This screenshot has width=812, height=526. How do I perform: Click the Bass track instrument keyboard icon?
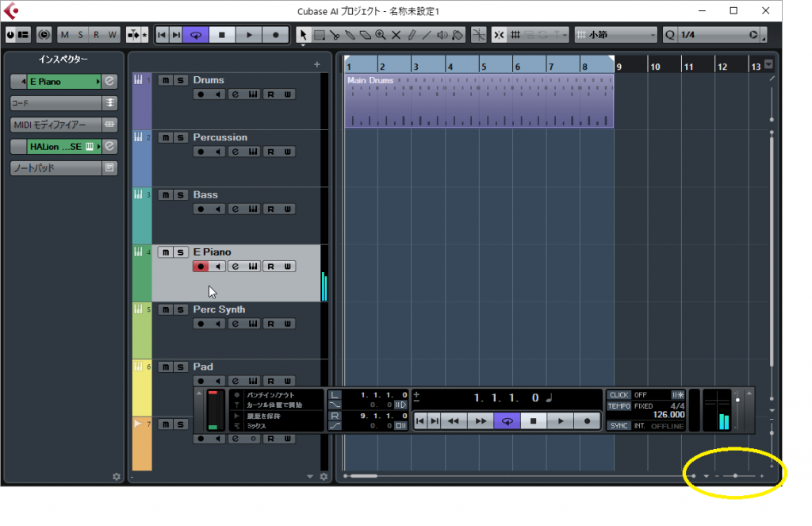pyautogui.click(x=253, y=209)
